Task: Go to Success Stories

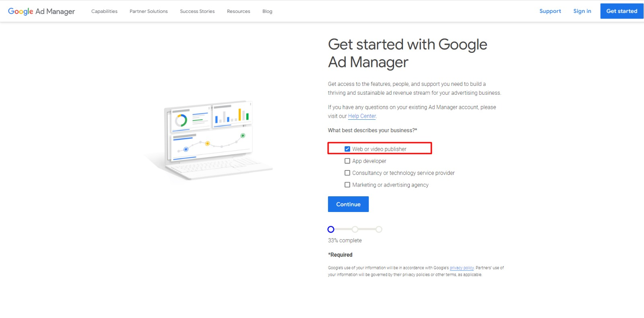Action: coord(197,11)
